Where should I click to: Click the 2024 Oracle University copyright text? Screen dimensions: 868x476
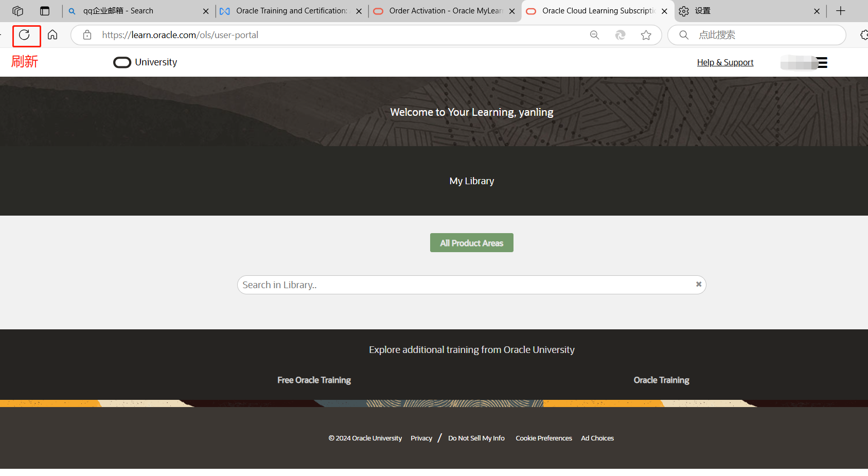point(365,438)
